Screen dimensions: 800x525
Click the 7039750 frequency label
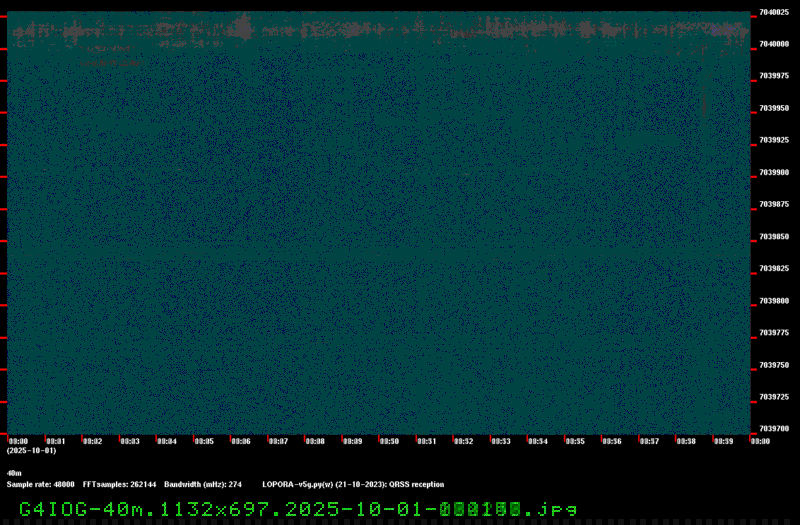[773, 365]
